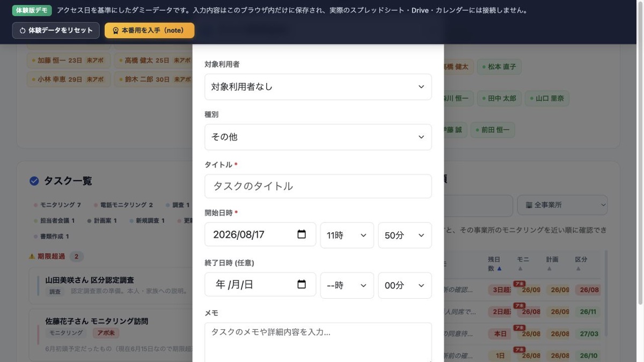Filter tasks by 電話モニタリング 2 tag
Viewport: 644px width, 362px height.
tap(123, 205)
